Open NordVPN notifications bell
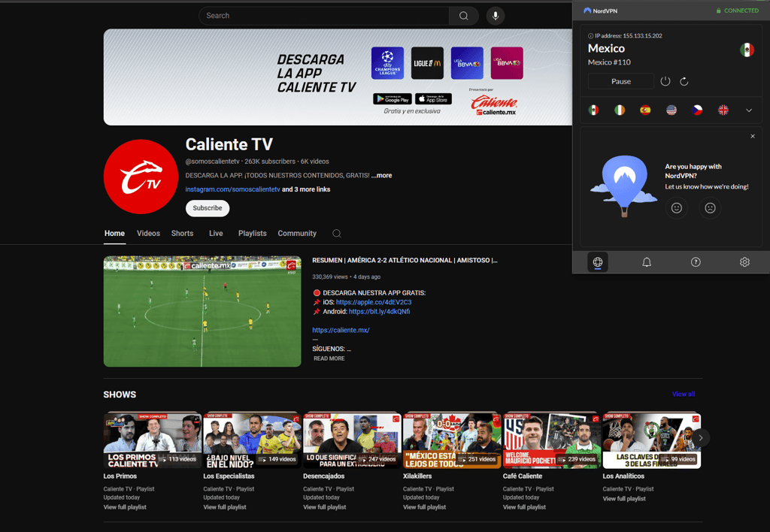Viewport: 770px width, 532px height. point(647,262)
